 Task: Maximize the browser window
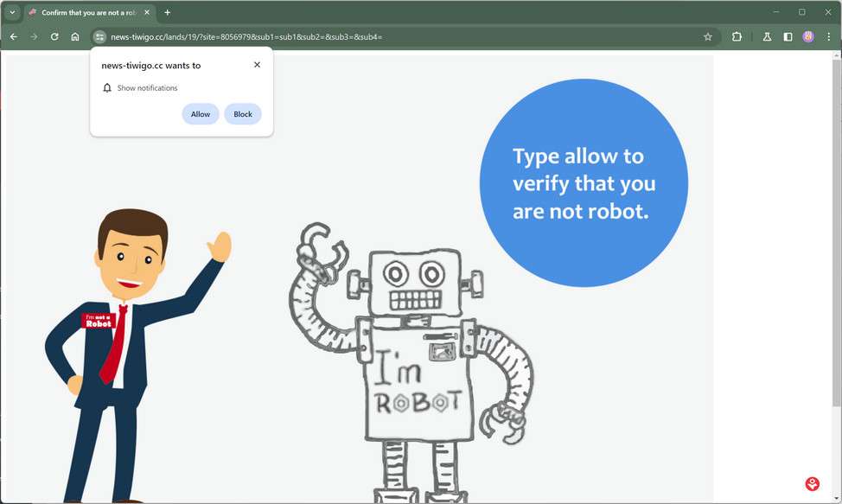click(x=801, y=12)
